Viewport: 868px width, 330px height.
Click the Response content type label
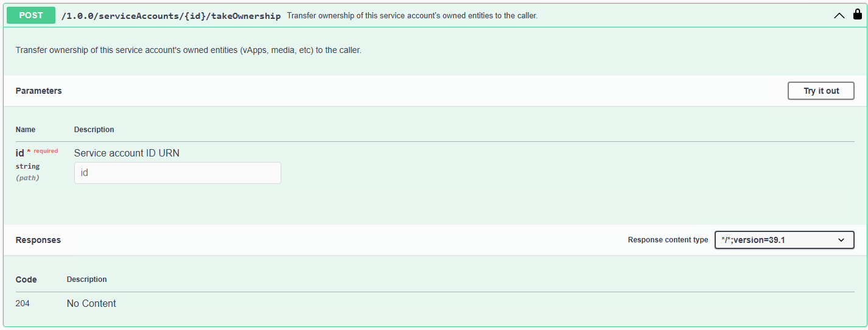click(668, 240)
